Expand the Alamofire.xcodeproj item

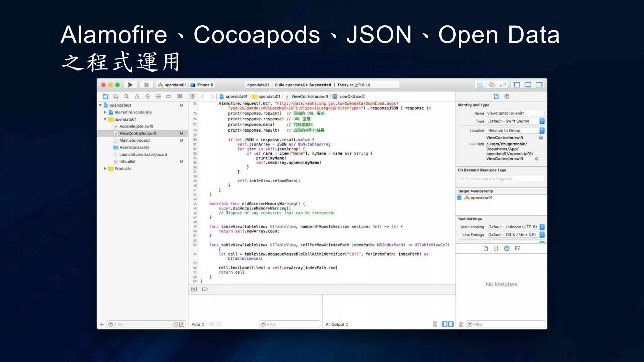click(x=105, y=112)
